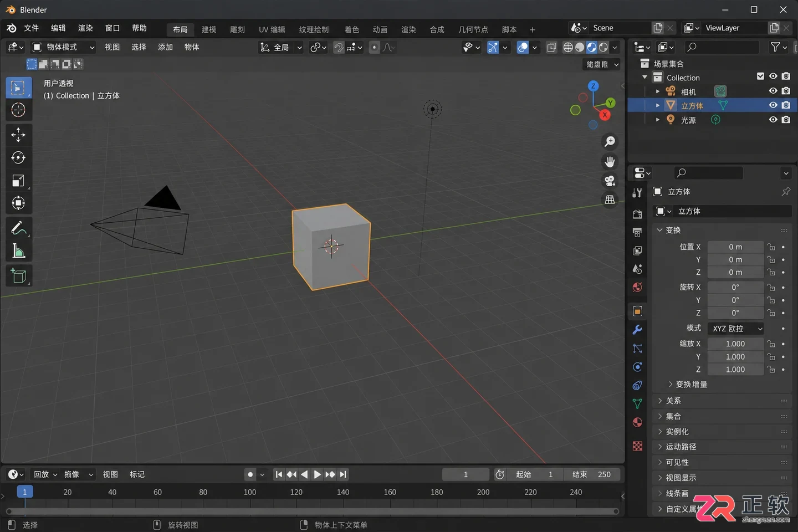Screen dimensions: 798x532
Task: Click the 缩放 X value slider
Action: pyautogui.click(x=735, y=344)
